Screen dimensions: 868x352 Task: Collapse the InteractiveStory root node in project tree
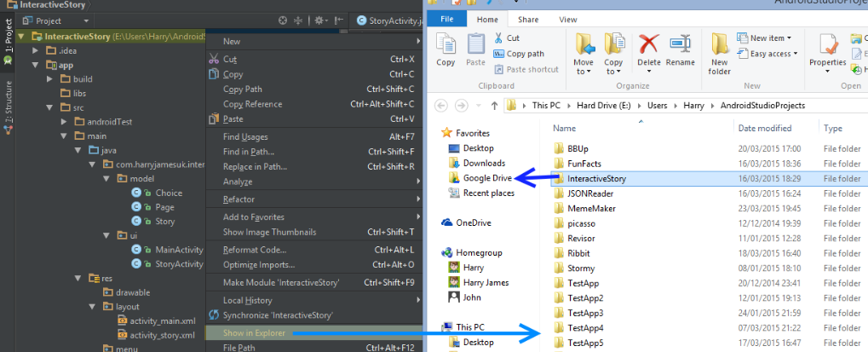tap(21, 37)
